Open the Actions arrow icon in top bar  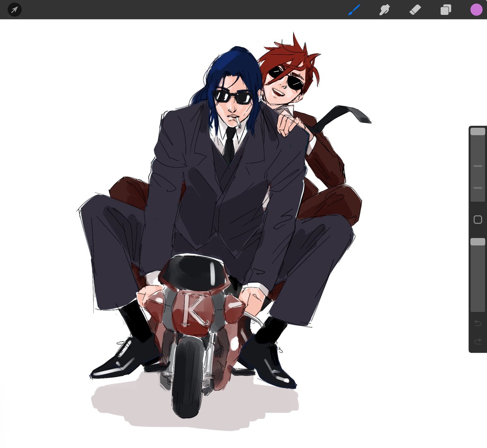click(15, 9)
